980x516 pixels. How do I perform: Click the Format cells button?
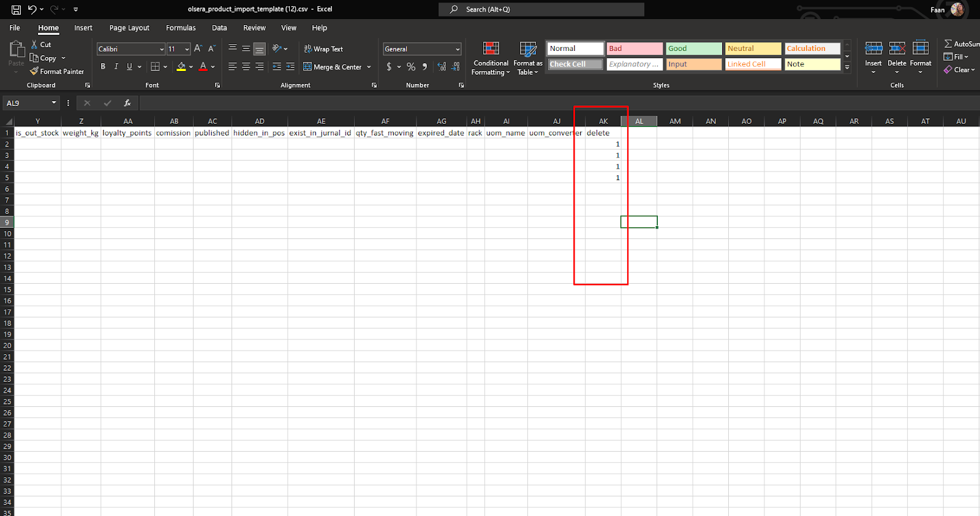(x=921, y=57)
